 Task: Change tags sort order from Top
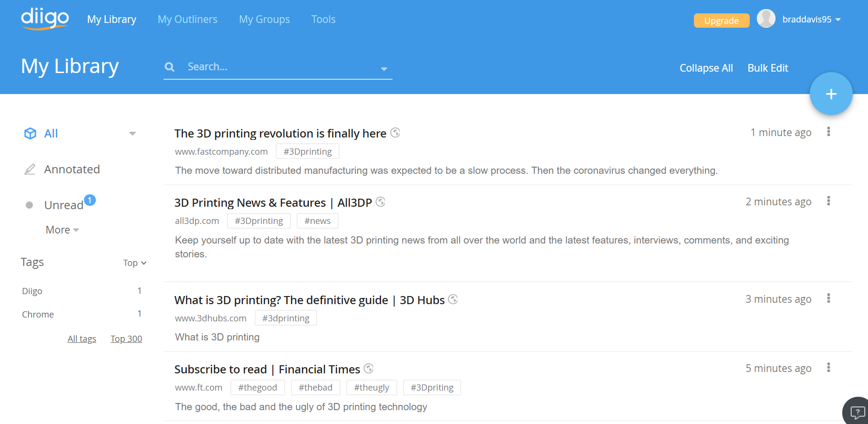tap(134, 263)
